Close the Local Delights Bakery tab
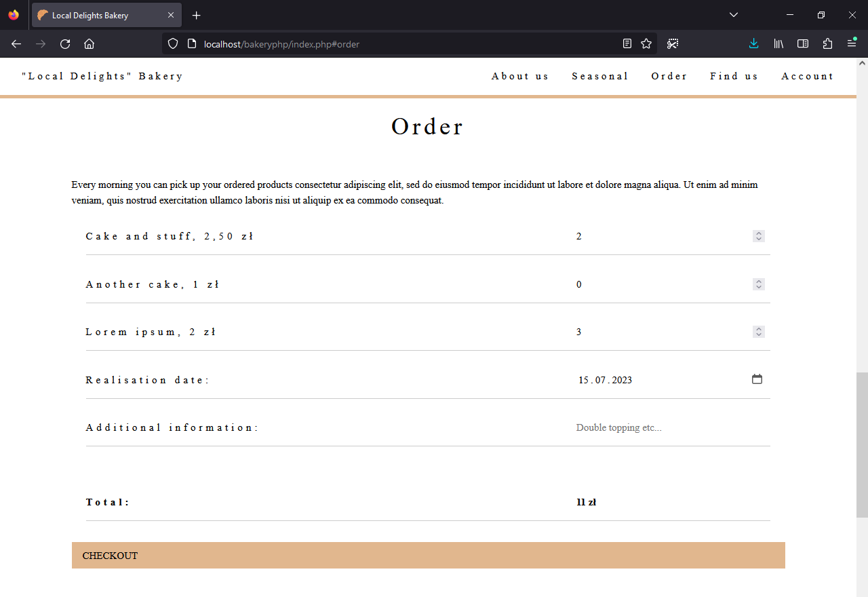The width and height of the screenshot is (868, 597). (171, 15)
